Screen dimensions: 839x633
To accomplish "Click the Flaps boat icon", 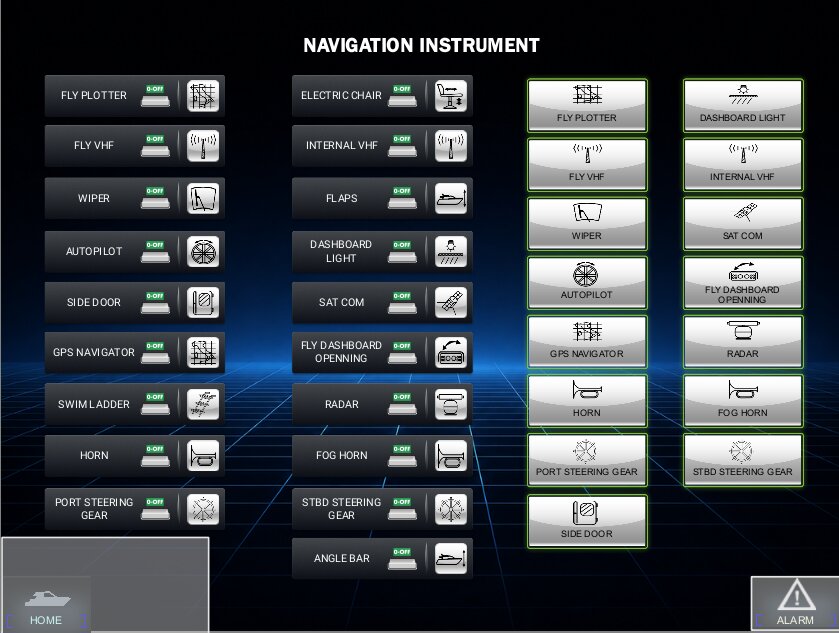I will (451, 199).
